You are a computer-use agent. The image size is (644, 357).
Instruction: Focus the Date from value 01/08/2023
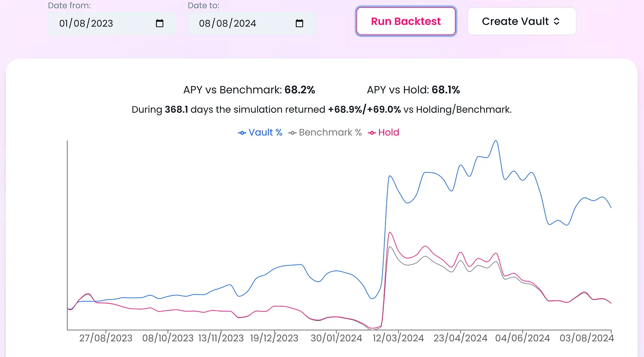pos(86,23)
